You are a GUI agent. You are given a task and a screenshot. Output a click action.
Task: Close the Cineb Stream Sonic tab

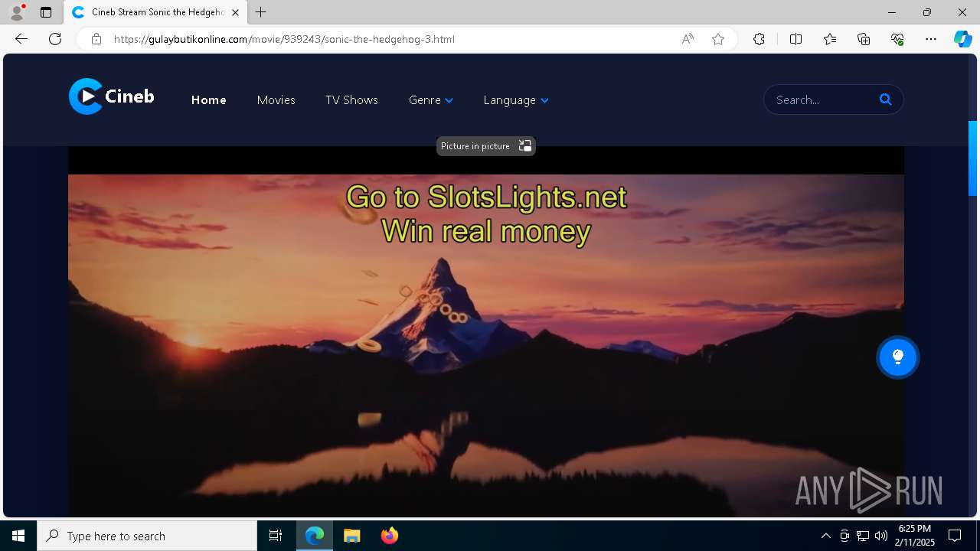(235, 12)
